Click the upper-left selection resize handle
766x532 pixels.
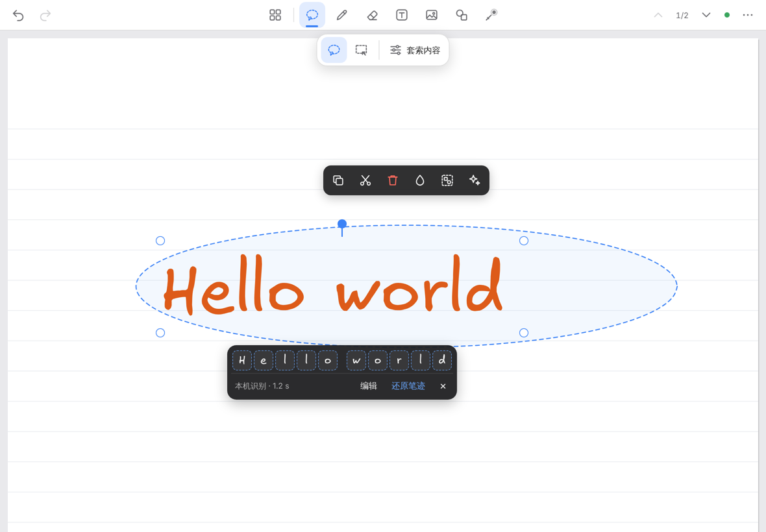pos(160,241)
